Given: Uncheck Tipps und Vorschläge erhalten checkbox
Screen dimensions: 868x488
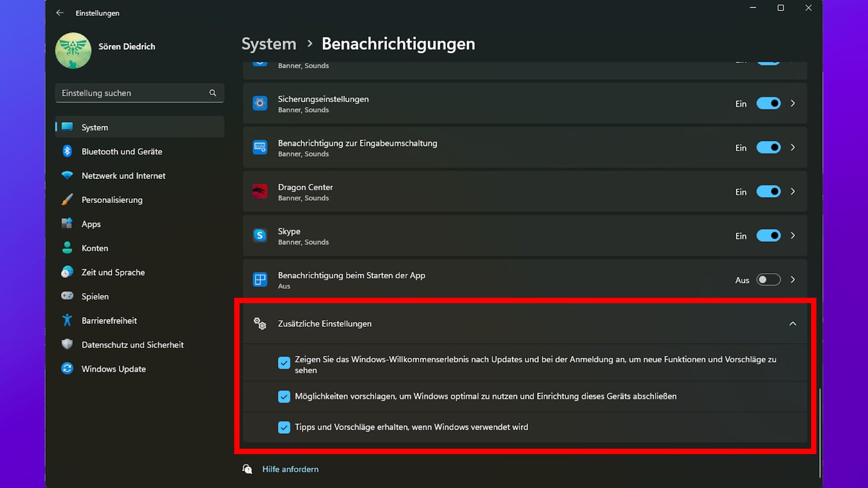Looking at the screenshot, I should pos(284,427).
